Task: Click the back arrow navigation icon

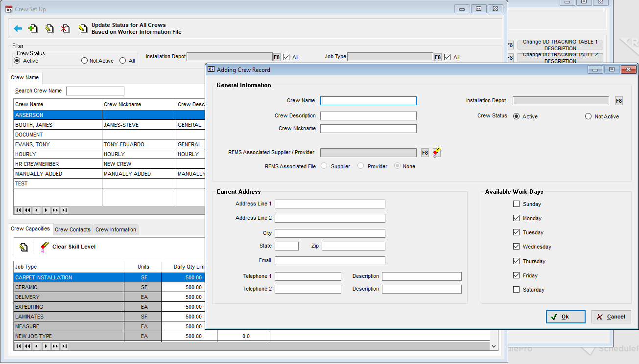Action: click(x=18, y=28)
